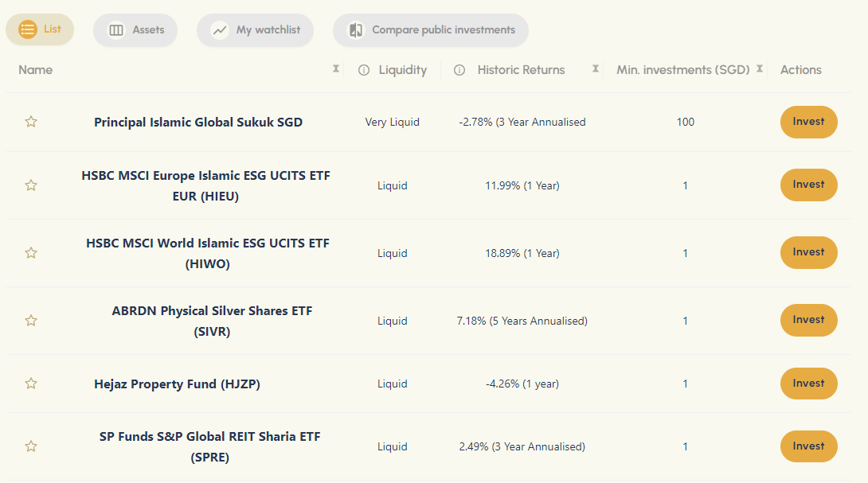Image resolution: width=868 pixels, height=483 pixels.
Task: Open Compare public investments tab
Action: tap(431, 30)
